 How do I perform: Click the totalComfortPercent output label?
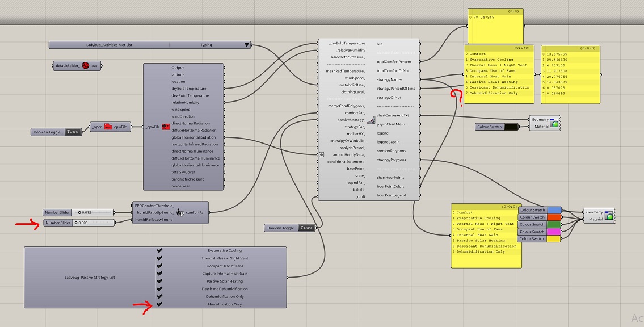(394, 62)
